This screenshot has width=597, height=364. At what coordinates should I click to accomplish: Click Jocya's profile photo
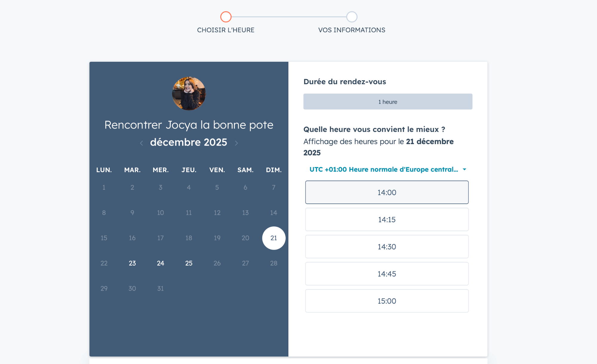pos(189,94)
